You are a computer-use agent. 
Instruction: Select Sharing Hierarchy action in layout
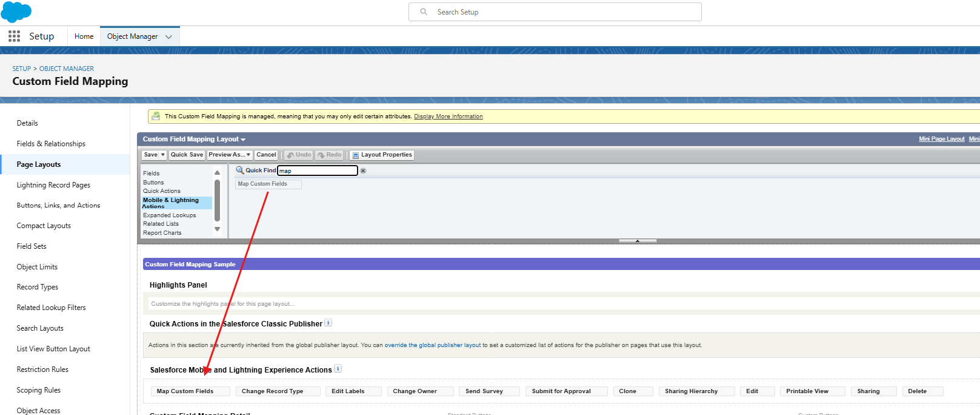click(696, 391)
